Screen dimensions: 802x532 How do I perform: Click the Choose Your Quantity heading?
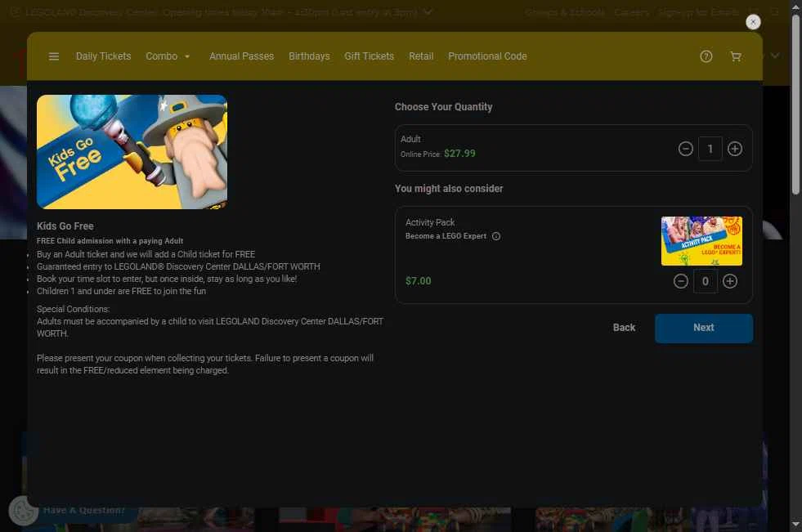click(x=443, y=107)
